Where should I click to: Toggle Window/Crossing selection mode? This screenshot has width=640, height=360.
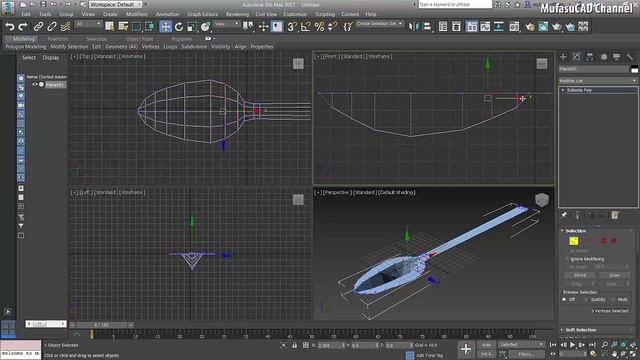click(150, 27)
